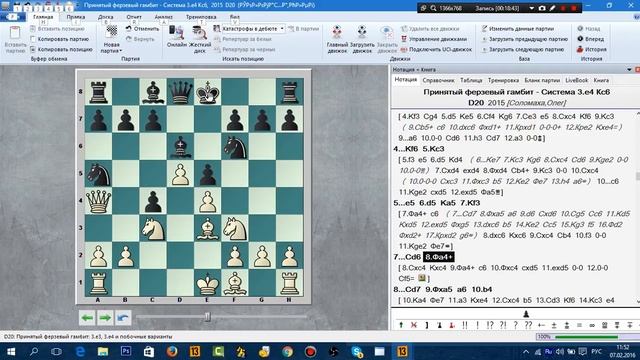Click the История button
This screenshot has height=360, width=640.
(591, 49)
